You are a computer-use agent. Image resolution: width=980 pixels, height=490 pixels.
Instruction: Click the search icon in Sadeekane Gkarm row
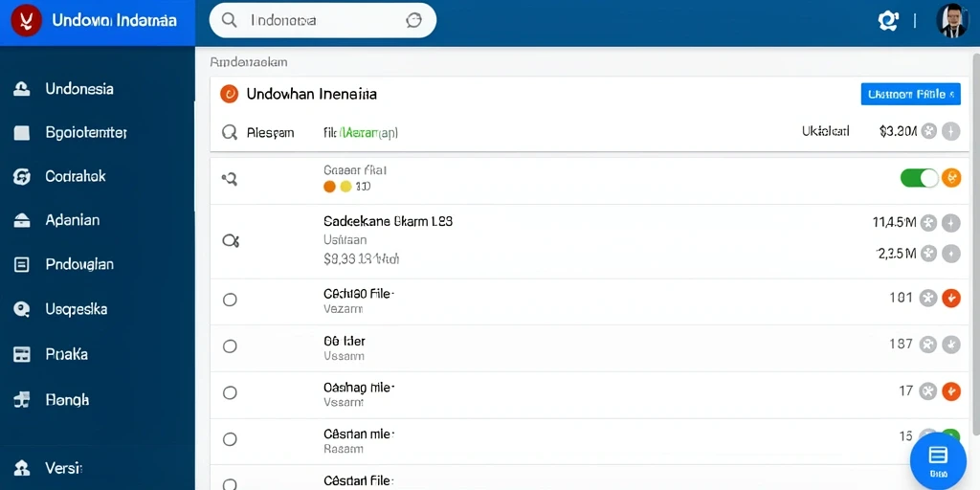(x=230, y=240)
